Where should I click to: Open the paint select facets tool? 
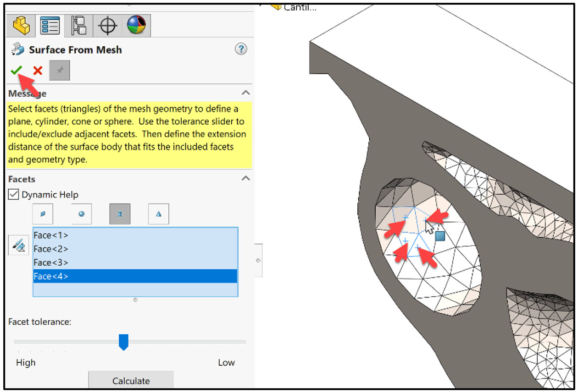click(x=18, y=245)
